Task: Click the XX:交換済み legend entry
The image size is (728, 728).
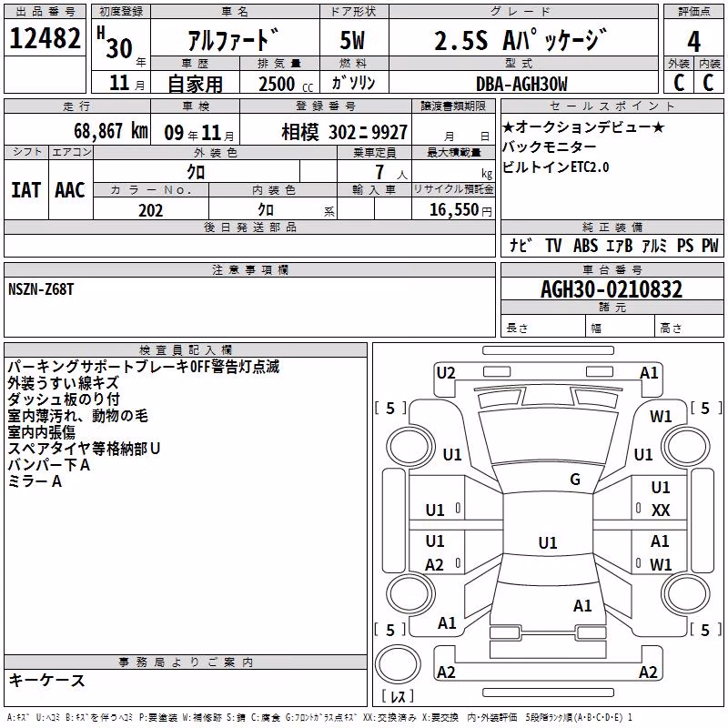Action: [x=389, y=717]
